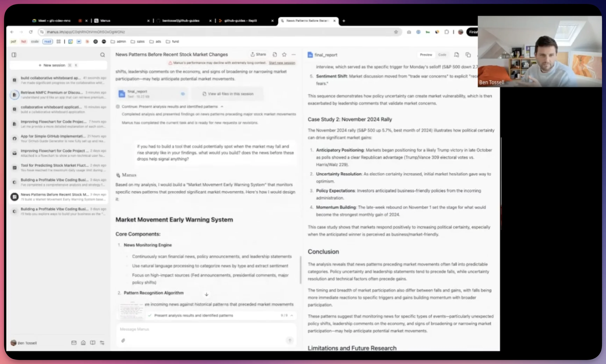The image size is (606, 364).
Task: Click the home icon in bottom sidebar
Action: 83,343
